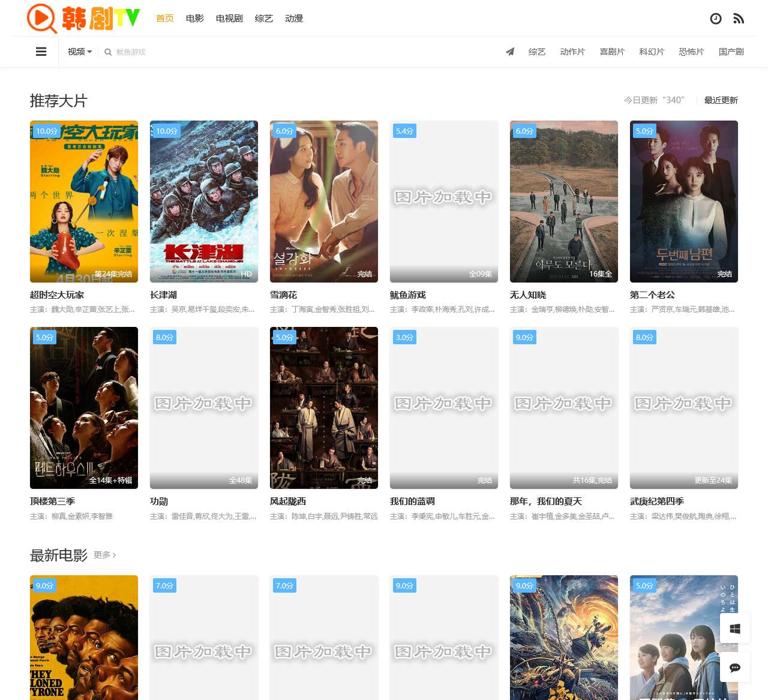Screen dimensions: 768x700
Task: Click the 雪滴花 title text
Action: pyautogui.click(x=283, y=295)
